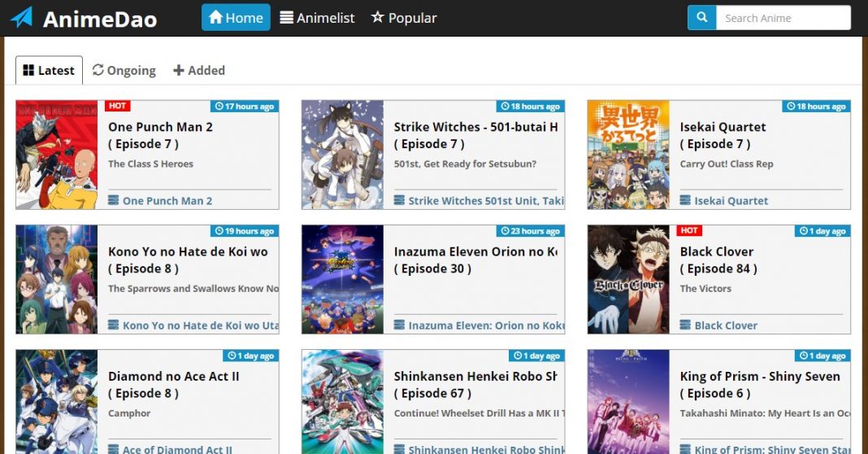
Task: Open the One Punch Man 2 series link
Action: pyautogui.click(x=167, y=201)
